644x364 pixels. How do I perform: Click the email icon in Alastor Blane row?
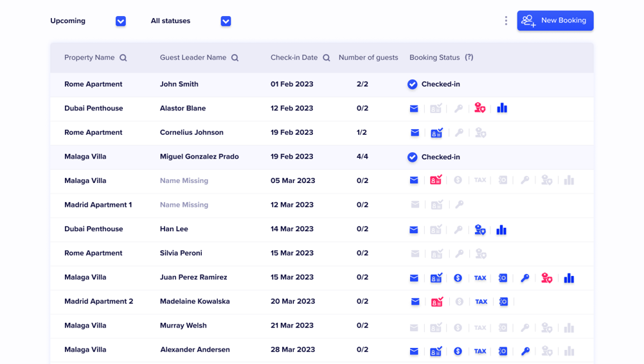(414, 108)
